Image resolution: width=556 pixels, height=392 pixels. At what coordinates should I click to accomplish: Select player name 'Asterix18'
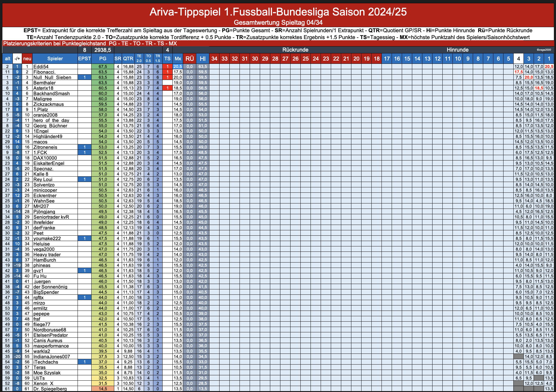pyautogui.click(x=43, y=88)
